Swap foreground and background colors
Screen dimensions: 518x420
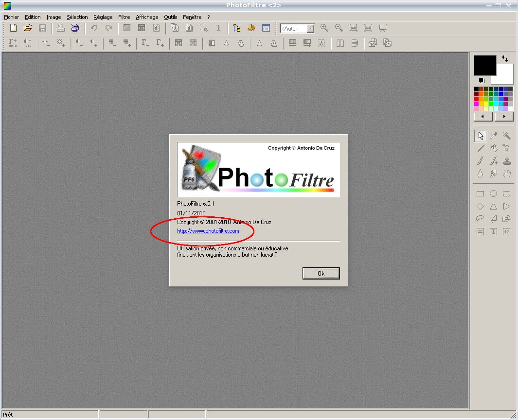pyautogui.click(x=505, y=59)
